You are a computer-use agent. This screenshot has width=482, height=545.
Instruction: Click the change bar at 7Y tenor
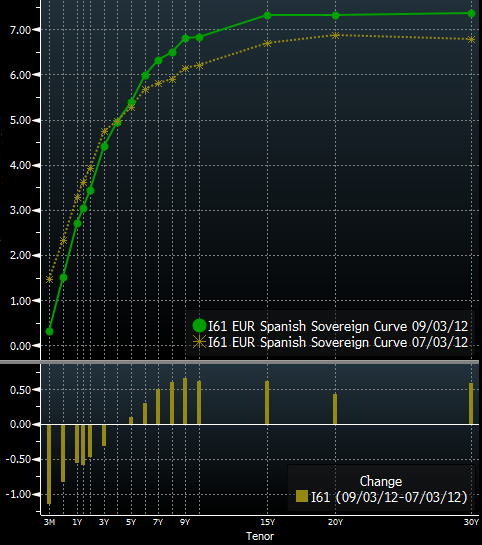pos(158,407)
